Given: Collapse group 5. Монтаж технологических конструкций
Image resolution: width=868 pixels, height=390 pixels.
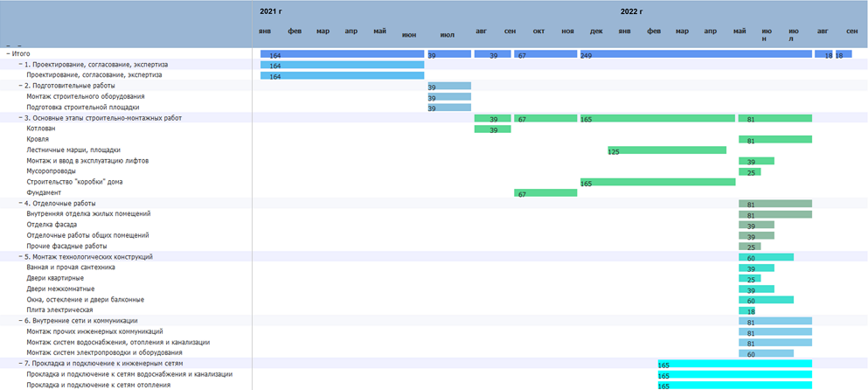Looking at the screenshot, I should pyautogui.click(x=20, y=257).
